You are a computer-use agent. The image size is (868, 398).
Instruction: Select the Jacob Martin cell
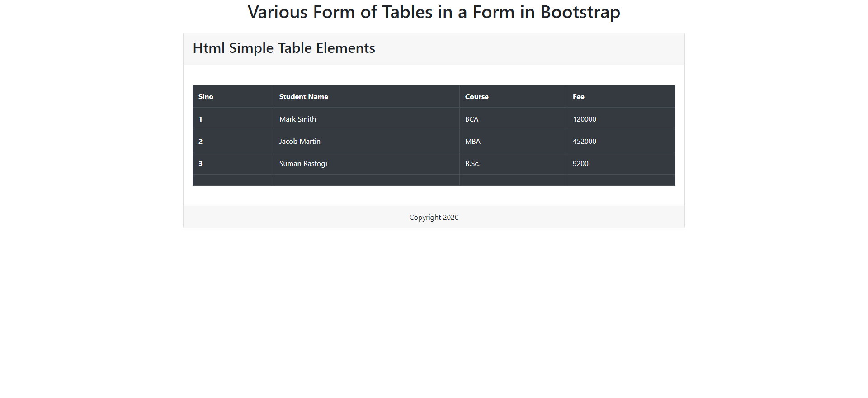[300, 141]
